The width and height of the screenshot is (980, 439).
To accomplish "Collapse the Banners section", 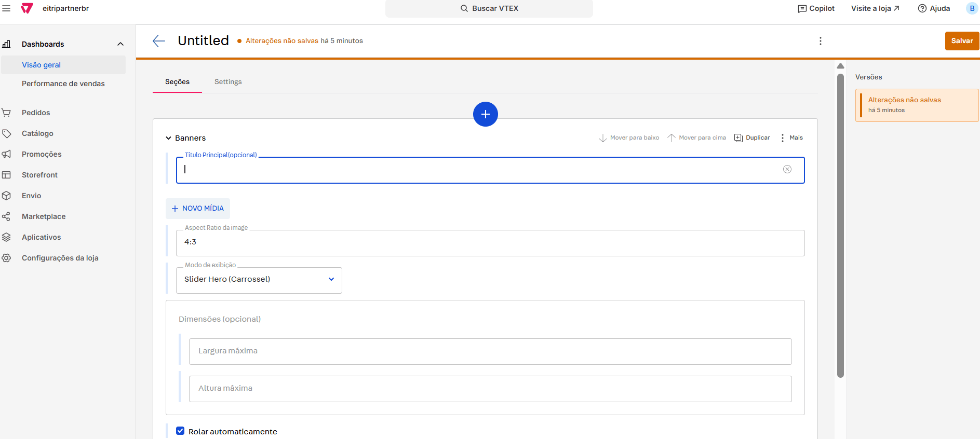I will point(168,138).
